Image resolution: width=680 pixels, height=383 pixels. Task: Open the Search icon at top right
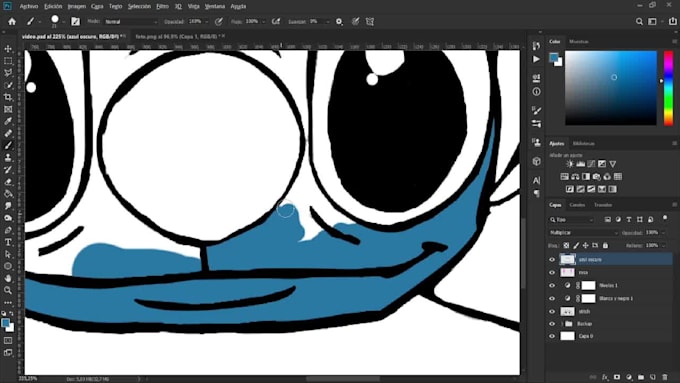click(x=639, y=21)
